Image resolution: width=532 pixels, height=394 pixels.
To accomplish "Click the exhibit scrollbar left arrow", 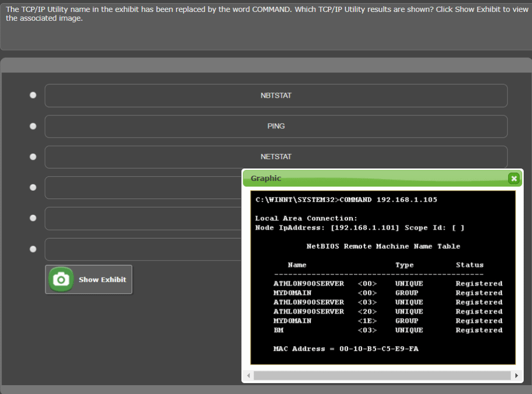I will coord(249,375).
